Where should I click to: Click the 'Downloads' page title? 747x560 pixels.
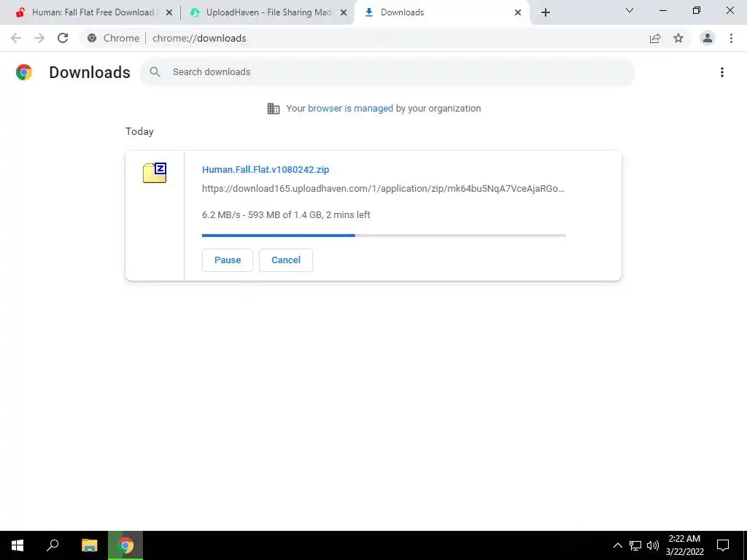point(90,72)
